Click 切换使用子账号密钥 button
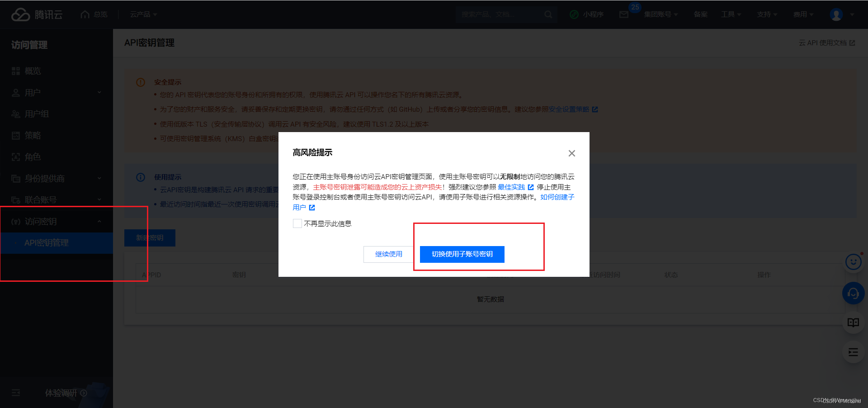 click(462, 254)
